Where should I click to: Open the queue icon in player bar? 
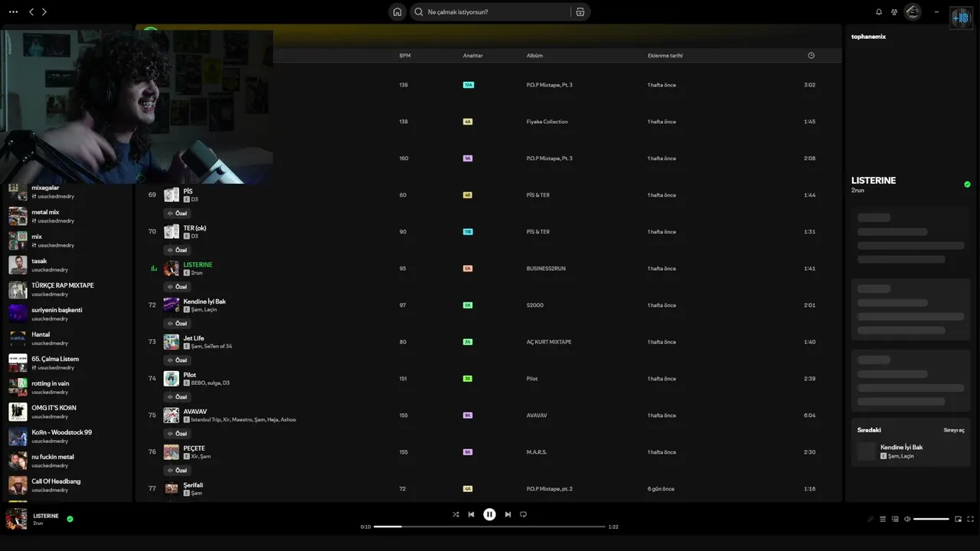coord(883,519)
